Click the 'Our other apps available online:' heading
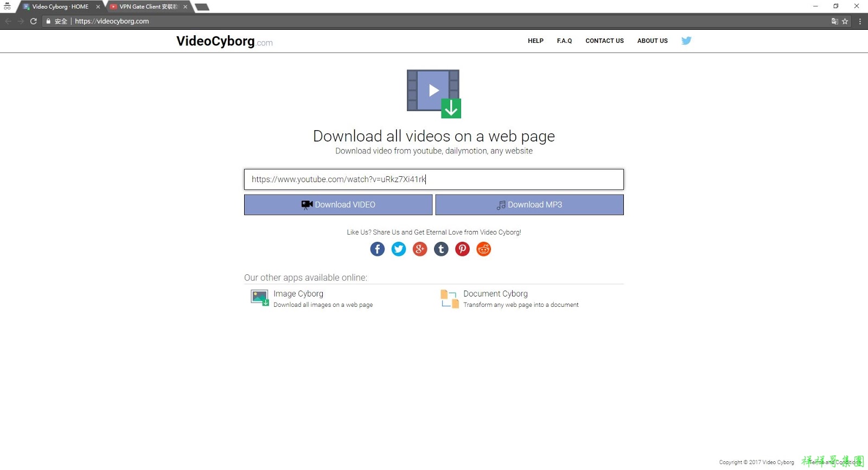The image size is (868, 470). click(x=305, y=278)
